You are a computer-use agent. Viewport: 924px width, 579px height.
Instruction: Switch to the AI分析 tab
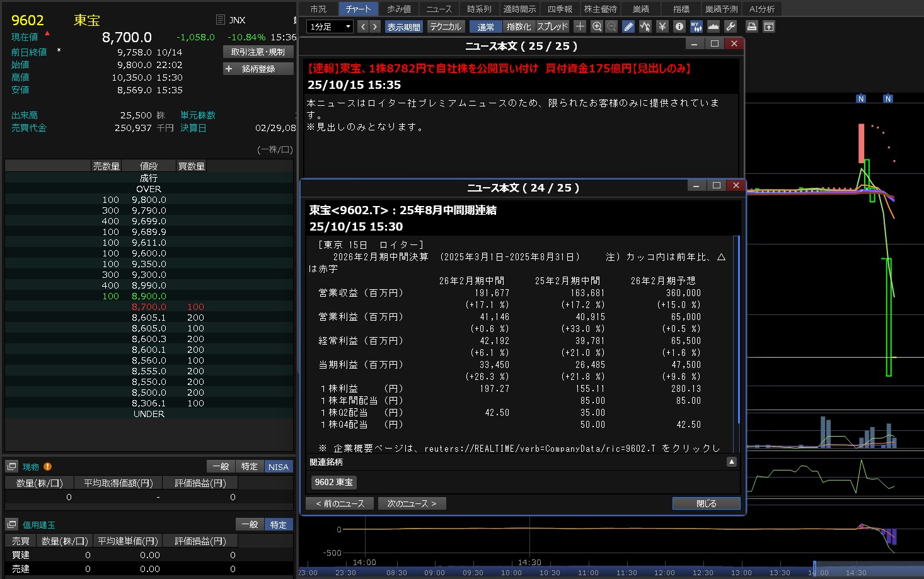pos(761,9)
